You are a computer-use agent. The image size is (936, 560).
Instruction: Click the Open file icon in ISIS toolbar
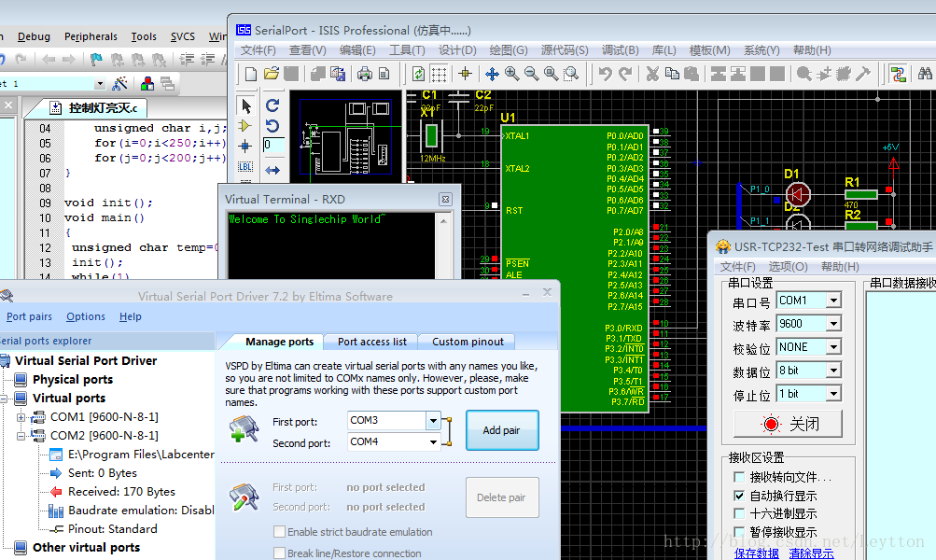(x=272, y=74)
